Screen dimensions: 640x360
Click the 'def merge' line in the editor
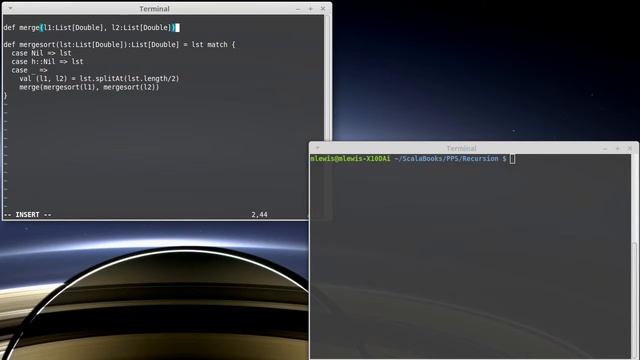91,27
